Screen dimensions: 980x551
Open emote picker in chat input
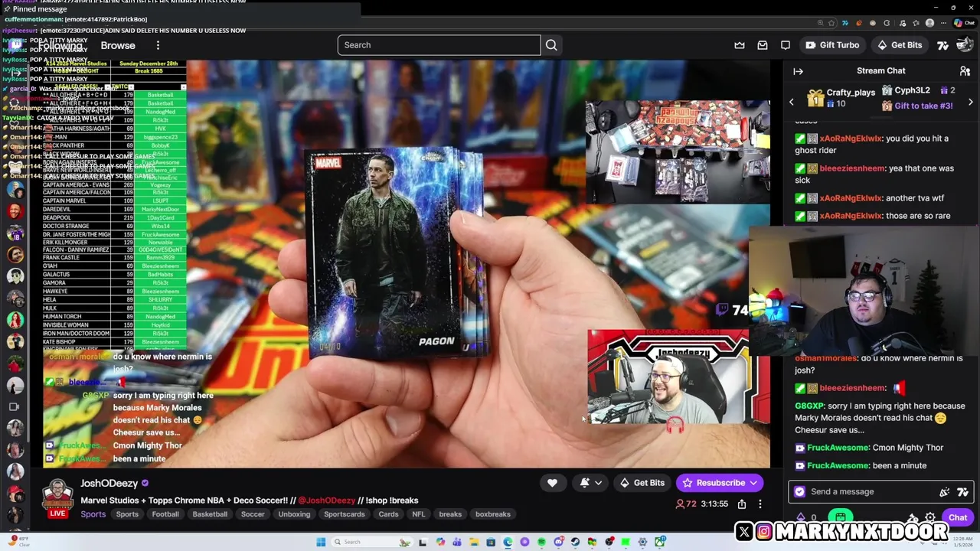coord(945,492)
